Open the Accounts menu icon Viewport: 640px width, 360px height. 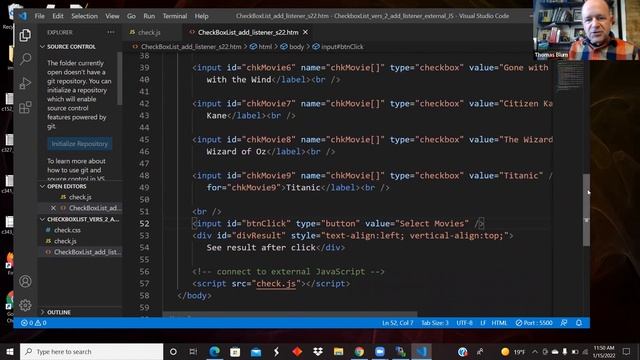(25, 281)
